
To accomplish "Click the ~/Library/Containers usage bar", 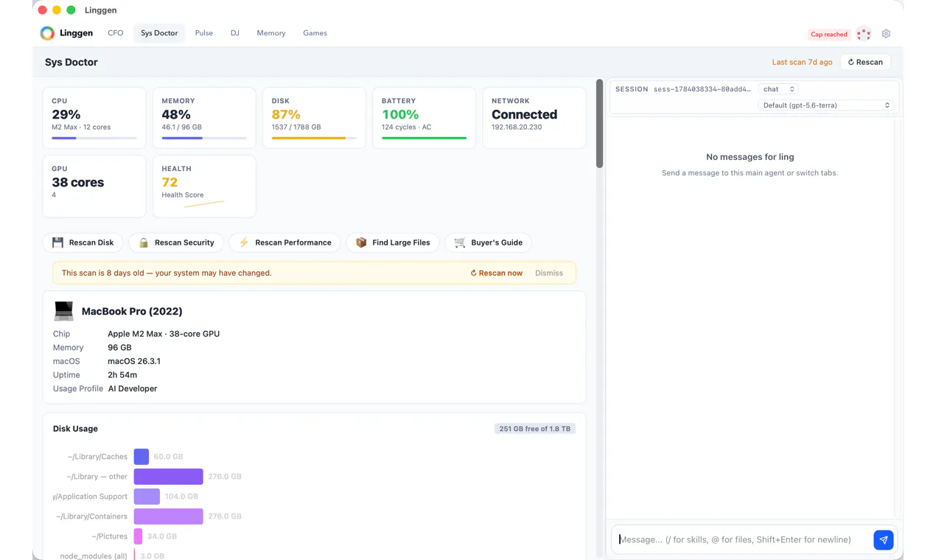I will click(x=168, y=517).
